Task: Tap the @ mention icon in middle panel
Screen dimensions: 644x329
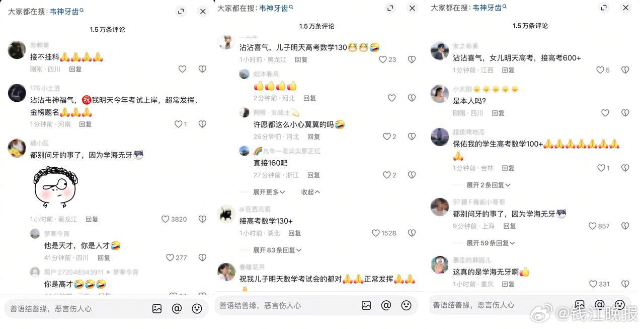Action: pos(386,305)
